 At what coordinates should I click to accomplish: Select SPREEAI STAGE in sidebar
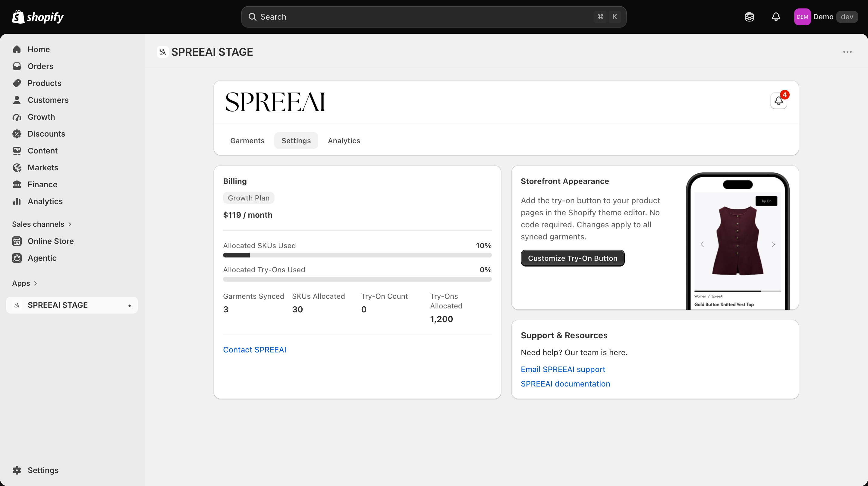point(72,305)
